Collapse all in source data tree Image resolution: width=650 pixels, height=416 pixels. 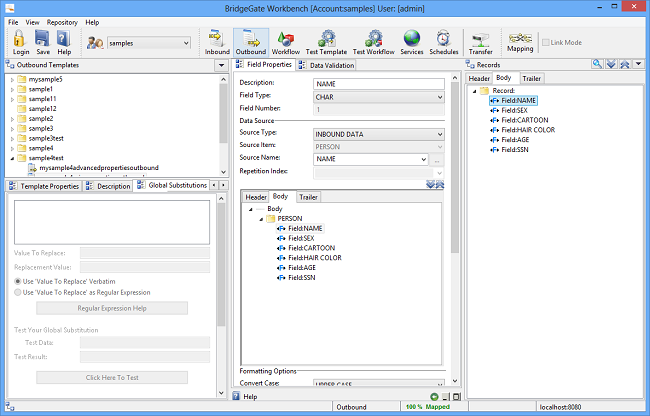pyautogui.click(x=439, y=184)
